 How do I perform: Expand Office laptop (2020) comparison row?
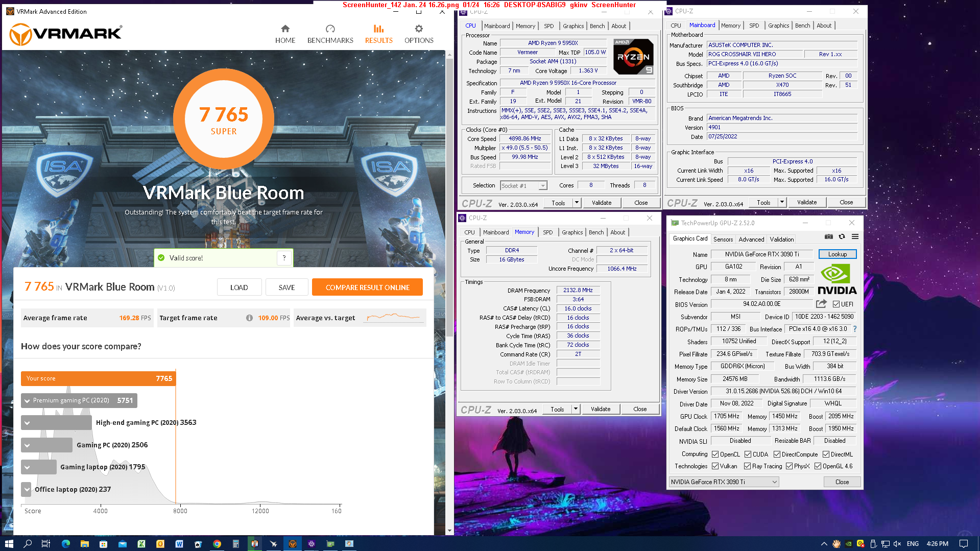click(x=27, y=489)
